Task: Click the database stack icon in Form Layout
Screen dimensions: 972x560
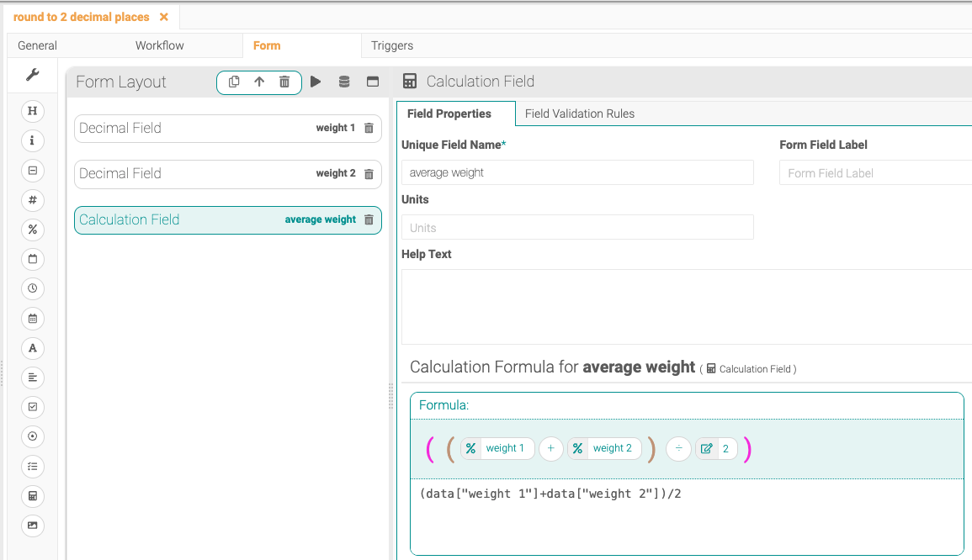Action: click(343, 82)
